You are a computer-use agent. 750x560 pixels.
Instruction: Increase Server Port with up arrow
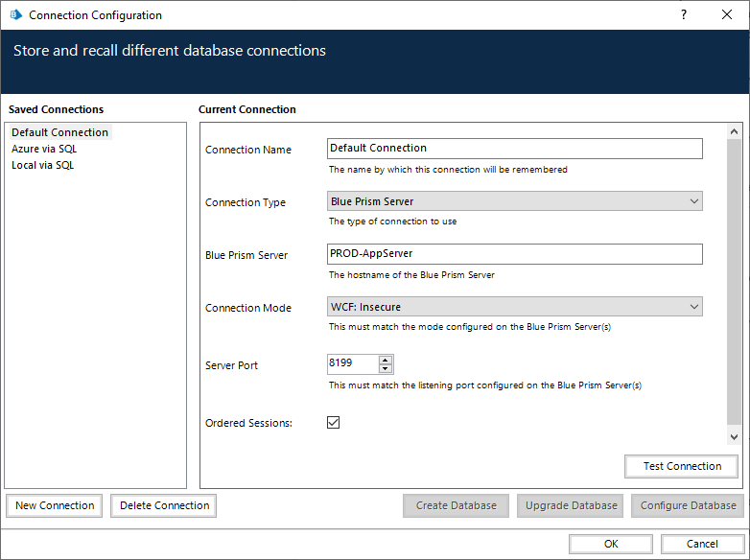click(x=386, y=360)
